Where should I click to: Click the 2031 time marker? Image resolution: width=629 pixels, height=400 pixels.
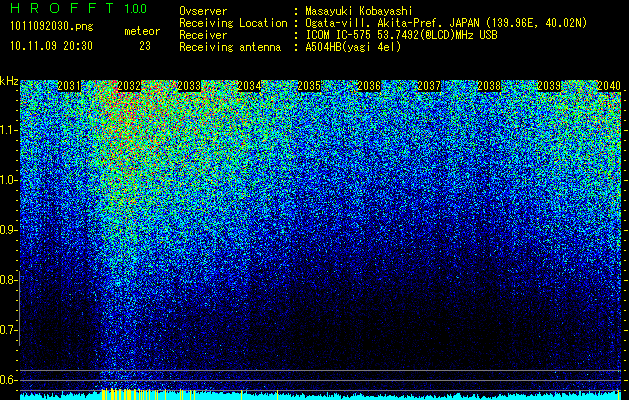69,86
